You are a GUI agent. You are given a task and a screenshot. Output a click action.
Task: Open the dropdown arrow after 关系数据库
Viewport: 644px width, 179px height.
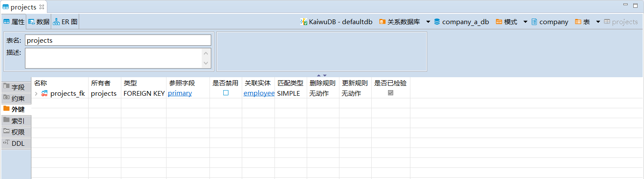coord(428,22)
